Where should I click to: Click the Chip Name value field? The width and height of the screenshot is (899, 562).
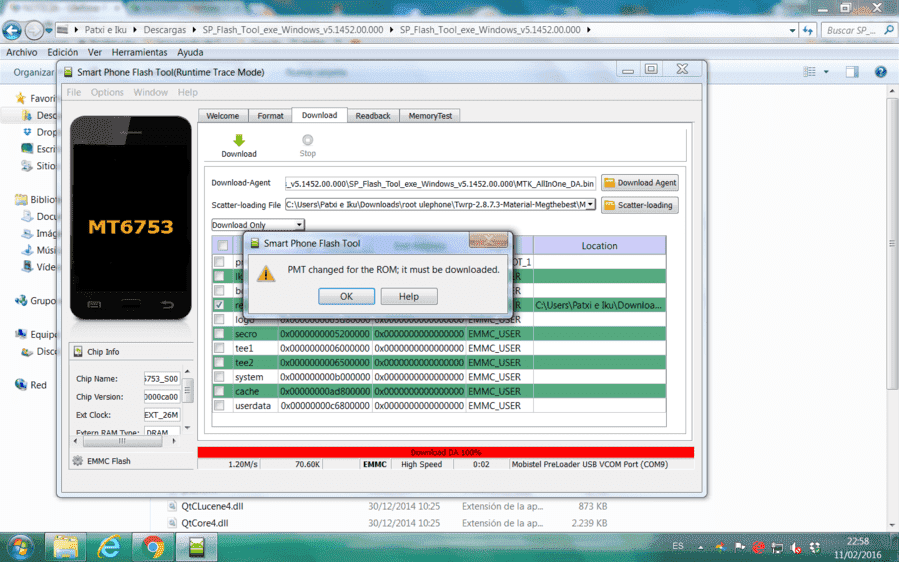point(162,378)
